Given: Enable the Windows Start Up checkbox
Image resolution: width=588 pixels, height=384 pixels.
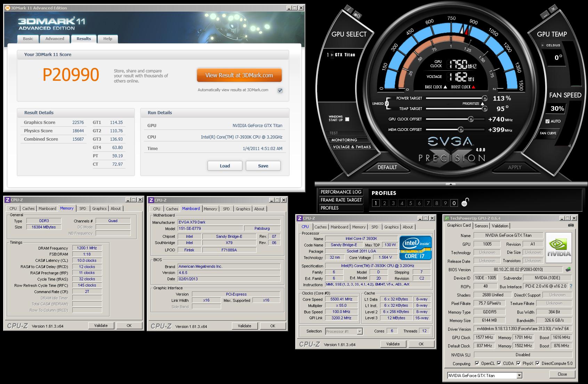Looking at the screenshot, I should pyautogui.click(x=347, y=119).
